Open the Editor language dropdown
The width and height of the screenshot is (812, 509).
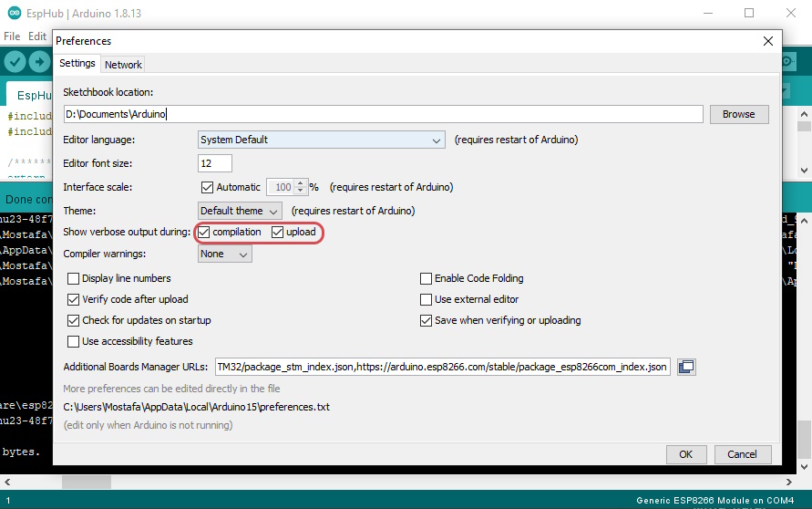321,140
